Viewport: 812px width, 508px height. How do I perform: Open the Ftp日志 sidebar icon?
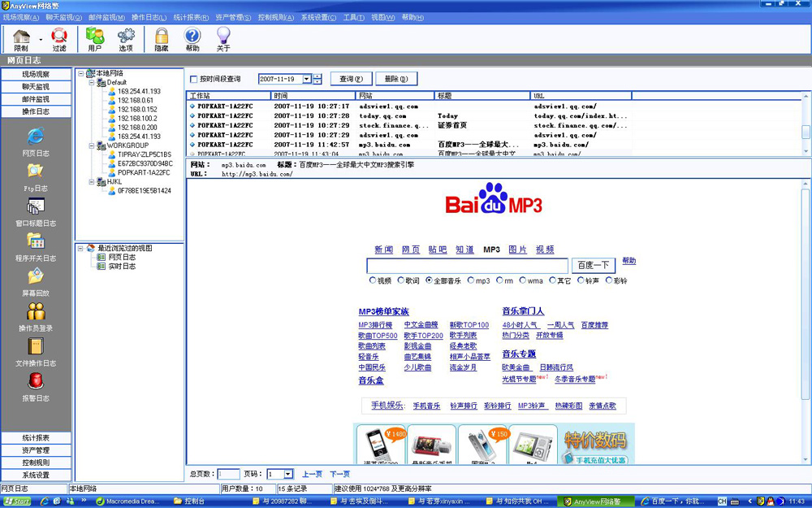coord(35,174)
